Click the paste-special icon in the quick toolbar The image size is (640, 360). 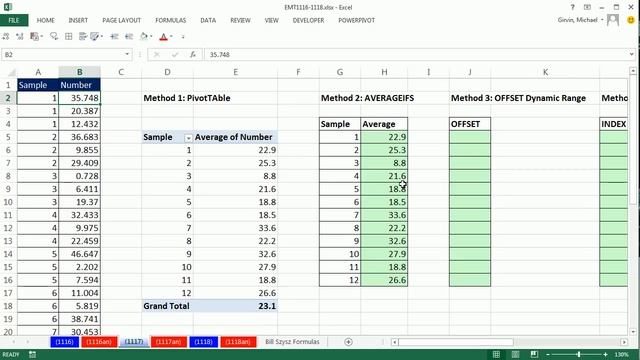pos(34,37)
